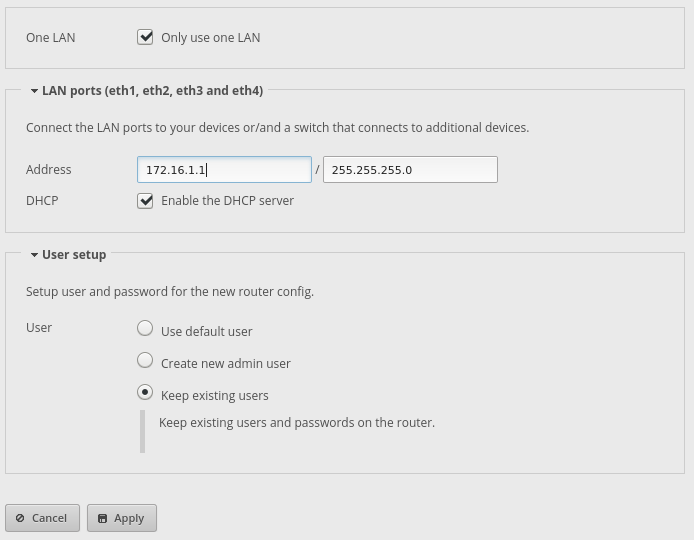Collapse the User setup section arrow
This screenshot has width=694, height=540.
[34, 255]
